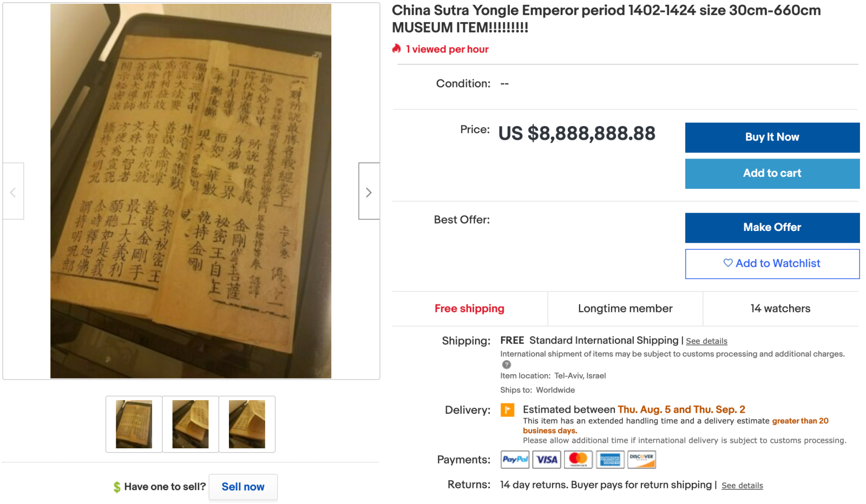Select the first sutra thumbnail
The width and height of the screenshot is (866, 504).
(134, 424)
